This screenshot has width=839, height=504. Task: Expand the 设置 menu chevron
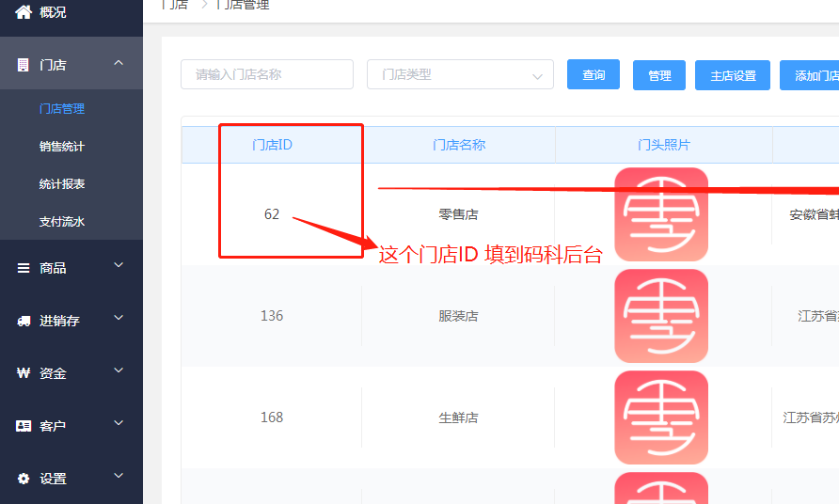coord(119,475)
